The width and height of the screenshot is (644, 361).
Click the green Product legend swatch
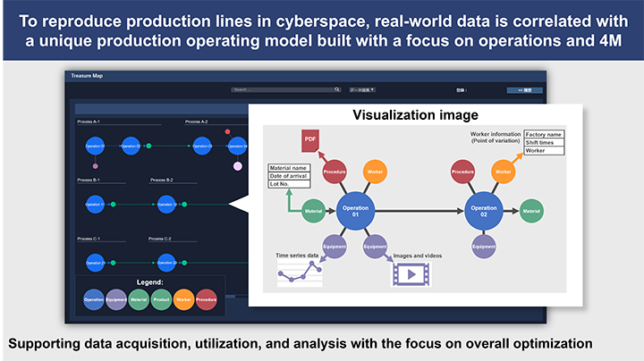point(161,299)
